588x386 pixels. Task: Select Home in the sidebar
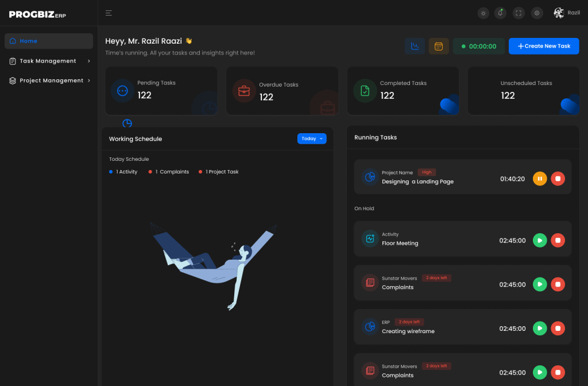tap(48, 41)
